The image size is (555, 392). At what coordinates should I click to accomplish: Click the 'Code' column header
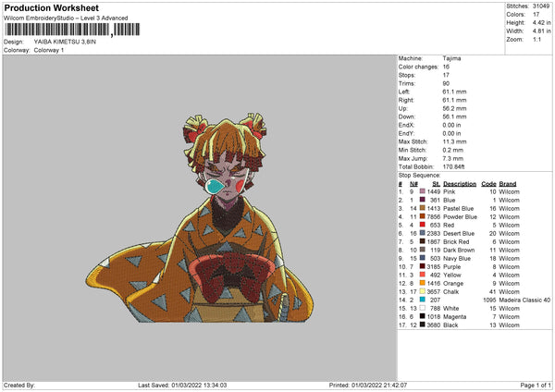[488, 184]
